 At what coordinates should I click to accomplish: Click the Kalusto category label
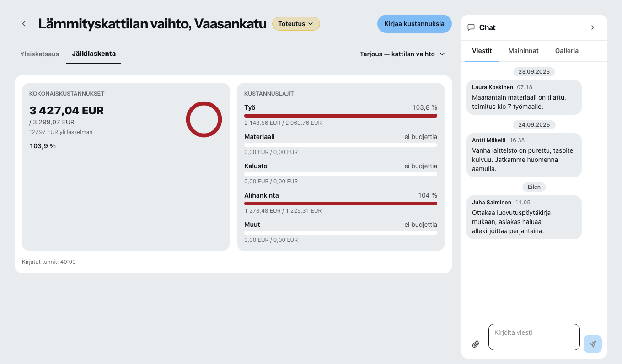coord(256,166)
